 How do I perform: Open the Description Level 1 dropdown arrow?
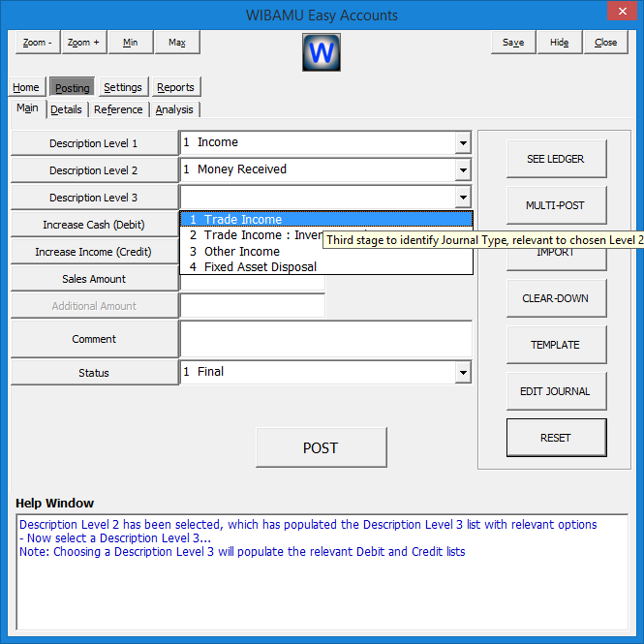[463, 143]
